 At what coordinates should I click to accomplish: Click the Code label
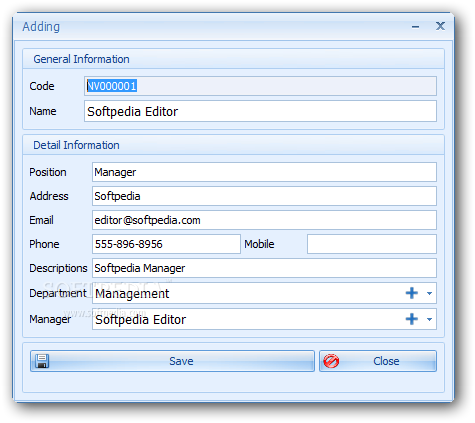click(x=42, y=86)
